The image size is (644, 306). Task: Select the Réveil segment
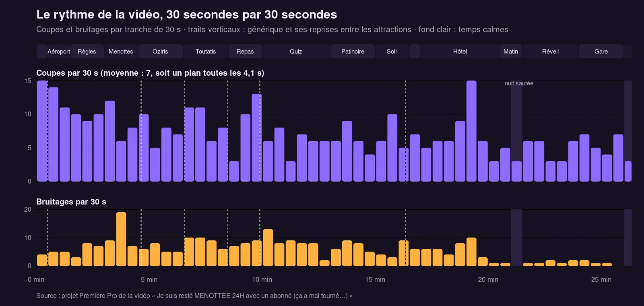[x=550, y=52]
